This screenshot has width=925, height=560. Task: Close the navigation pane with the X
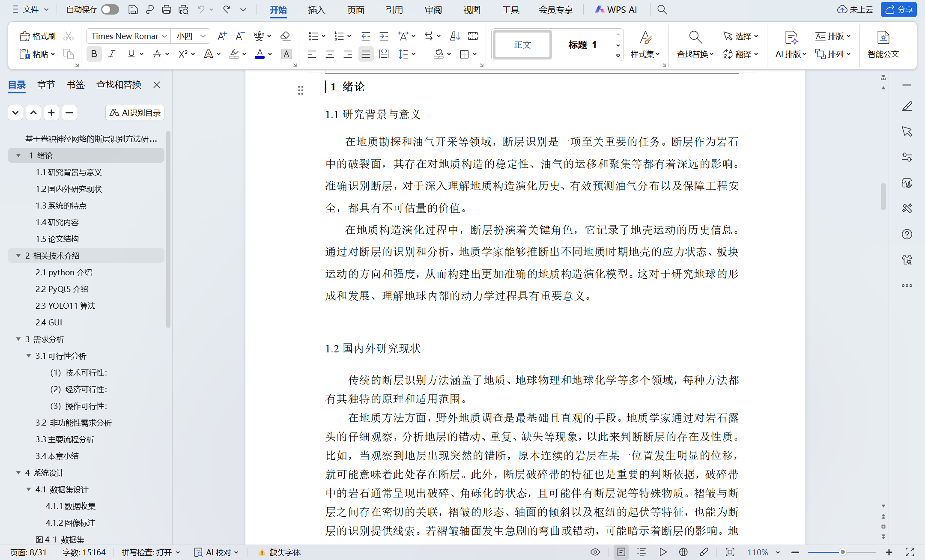(x=157, y=85)
